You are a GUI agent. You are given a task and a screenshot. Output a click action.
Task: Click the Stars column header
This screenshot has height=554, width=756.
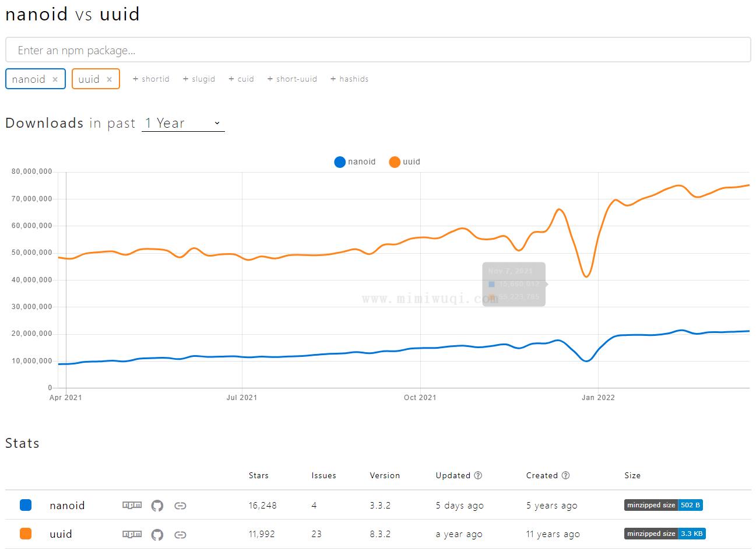(x=259, y=475)
